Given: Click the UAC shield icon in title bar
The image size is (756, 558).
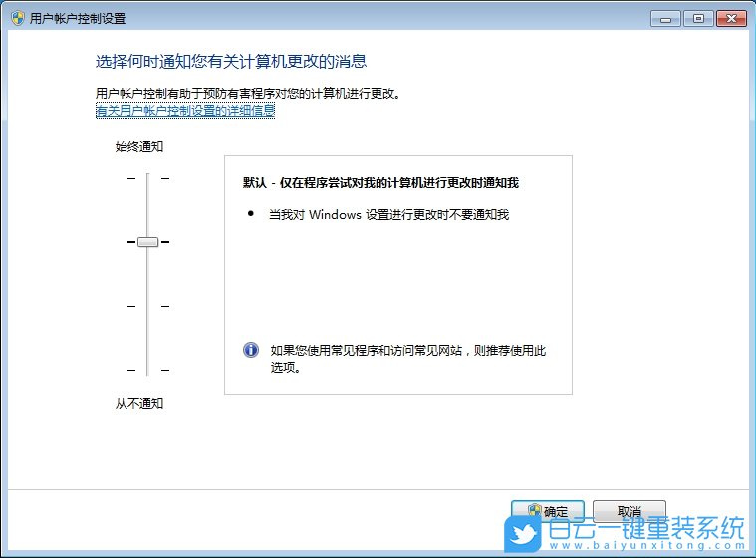Looking at the screenshot, I should point(17,18).
